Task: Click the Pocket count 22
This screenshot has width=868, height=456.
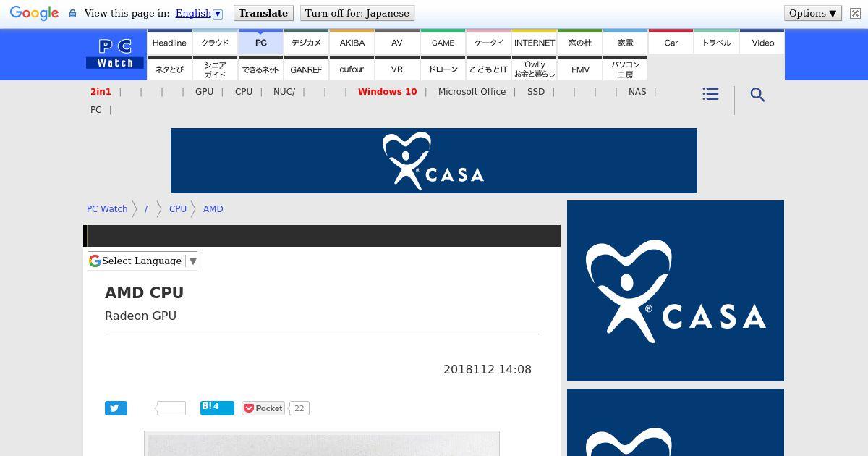Action: tap(299, 408)
